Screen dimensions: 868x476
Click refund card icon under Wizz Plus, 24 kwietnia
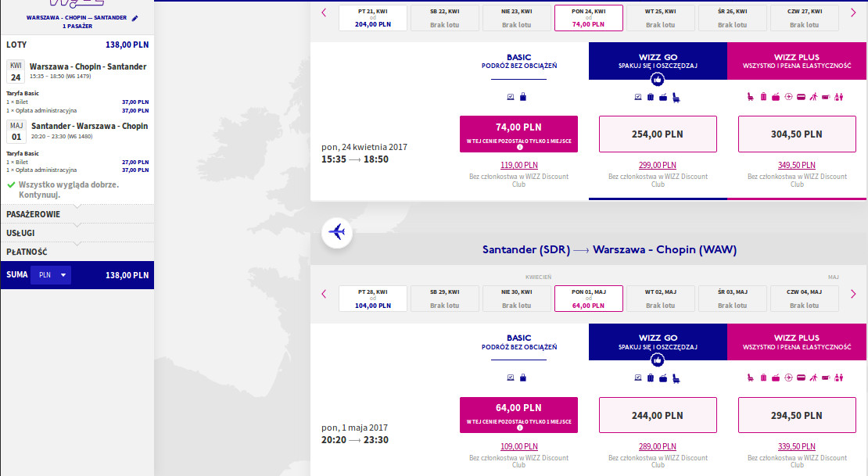tap(801, 97)
